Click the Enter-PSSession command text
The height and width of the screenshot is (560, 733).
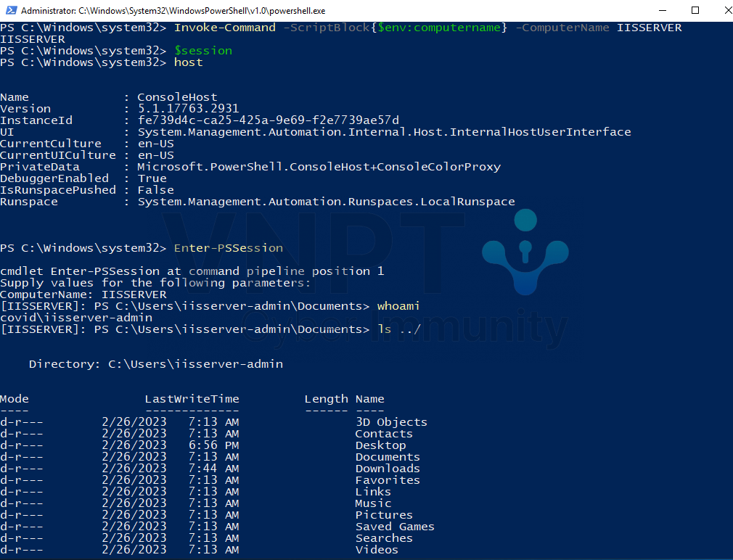[x=228, y=248]
